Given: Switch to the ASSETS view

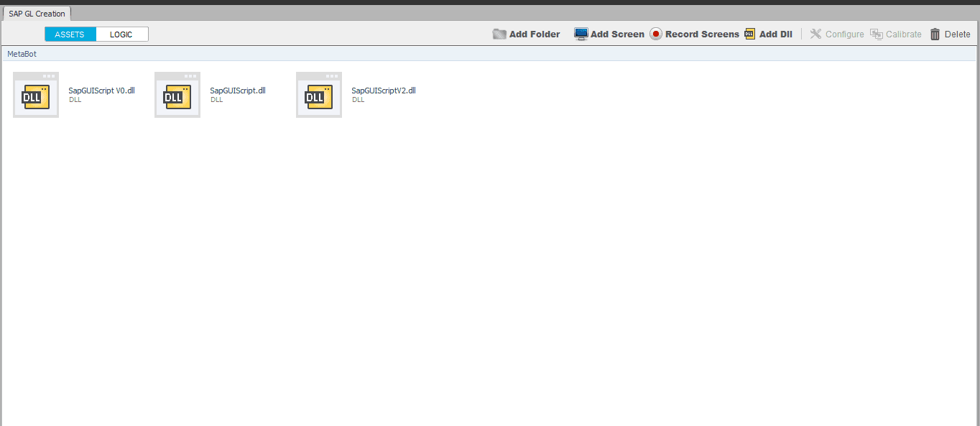Looking at the screenshot, I should tap(70, 34).
